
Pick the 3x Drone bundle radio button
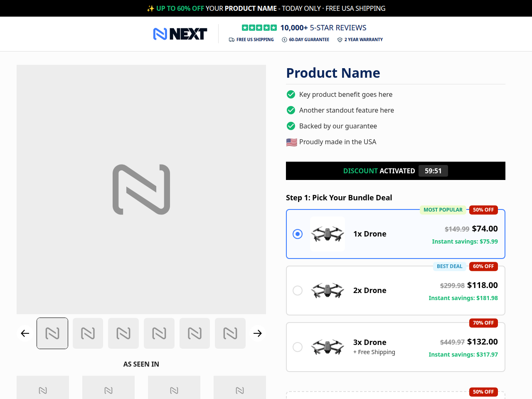point(298,347)
